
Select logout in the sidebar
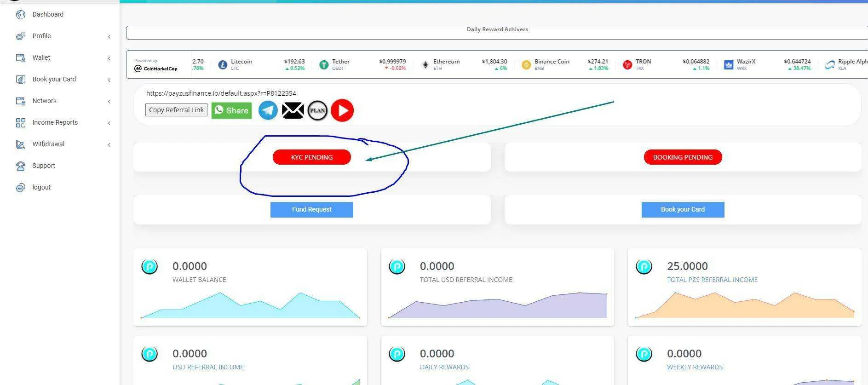click(41, 187)
